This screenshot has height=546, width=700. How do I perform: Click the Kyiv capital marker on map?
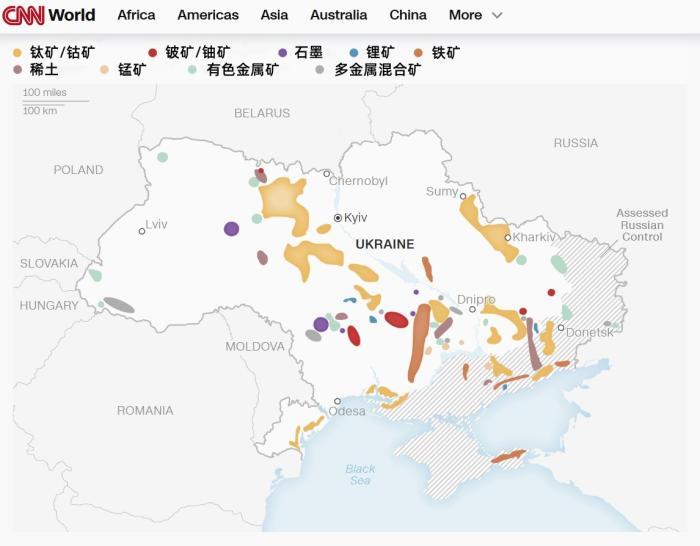pos(338,217)
